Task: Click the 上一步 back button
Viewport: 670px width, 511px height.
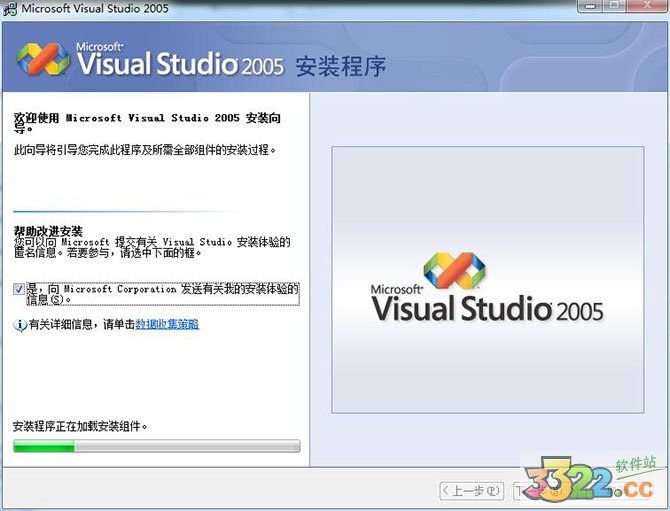Action: coord(472,490)
